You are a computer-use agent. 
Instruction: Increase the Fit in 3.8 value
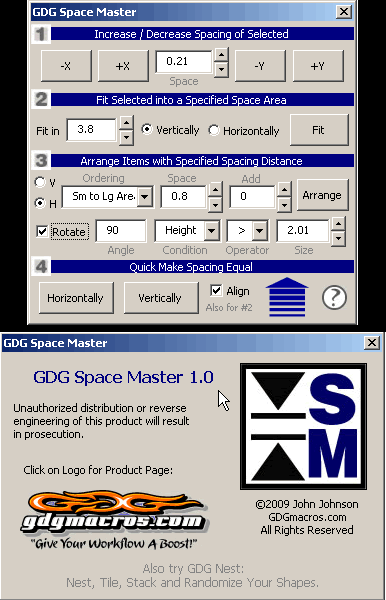(x=126, y=123)
